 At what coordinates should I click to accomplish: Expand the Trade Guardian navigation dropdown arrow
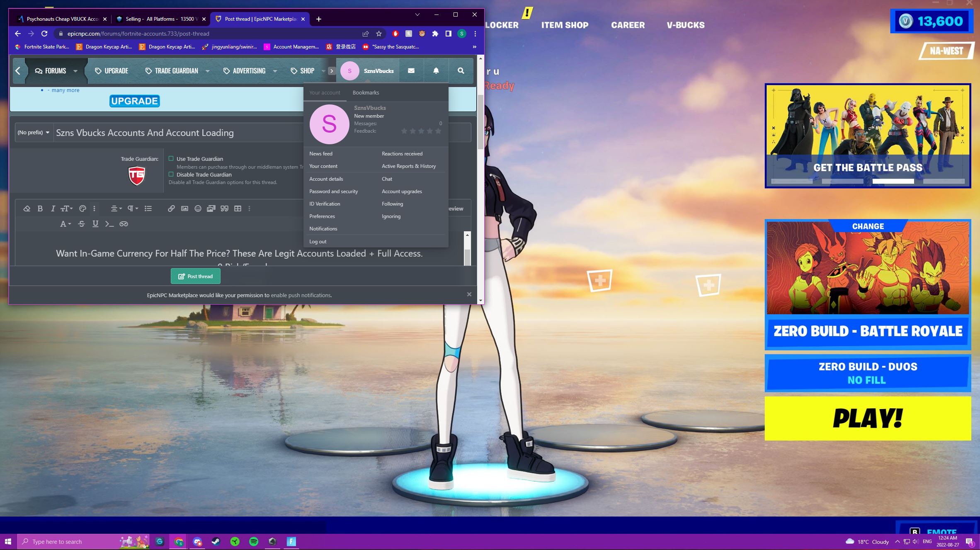[207, 71]
